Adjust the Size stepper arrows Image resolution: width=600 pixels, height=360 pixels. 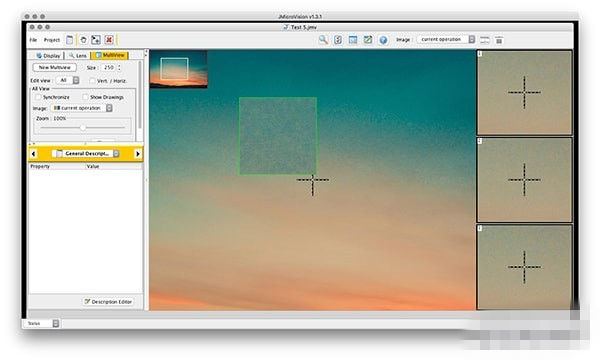[119, 67]
